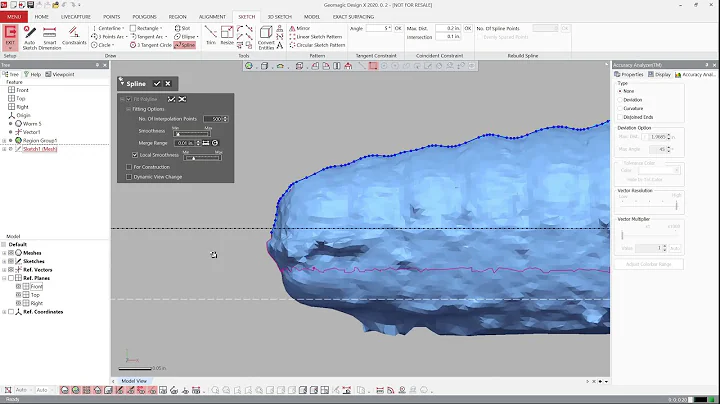The width and height of the screenshot is (720, 404).
Task: Click the Convert Entities tool
Action: coord(266,38)
